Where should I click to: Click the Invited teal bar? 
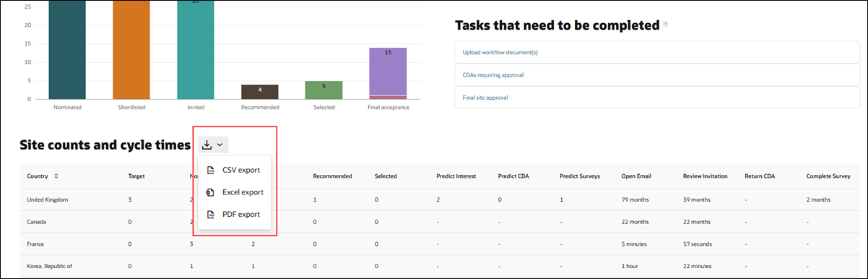coord(196,49)
